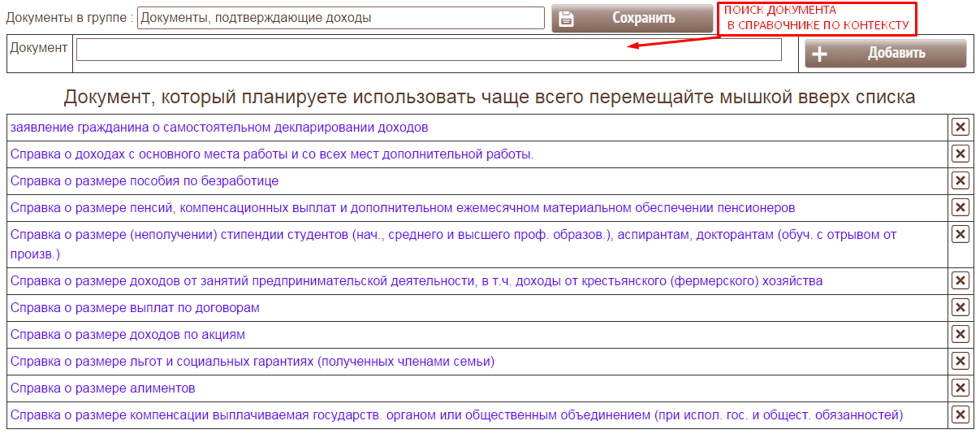Delete 'доходов по акциям' document row

click(x=960, y=335)
